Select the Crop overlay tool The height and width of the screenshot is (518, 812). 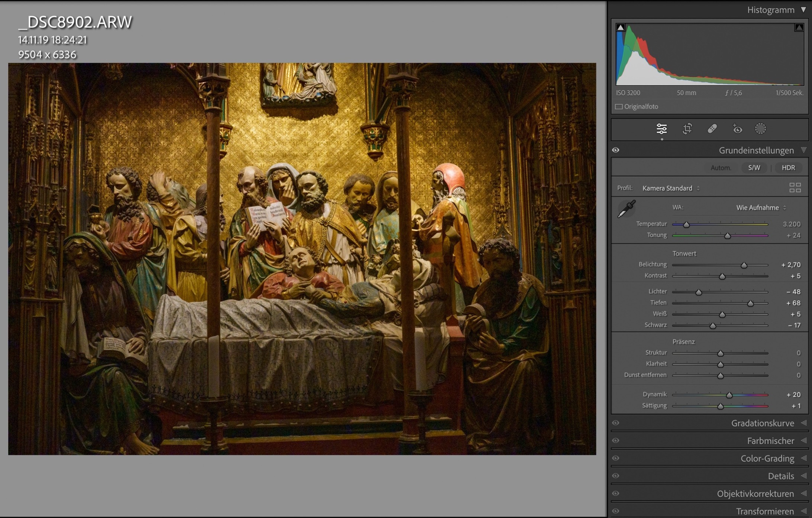(x=687, y=129)
